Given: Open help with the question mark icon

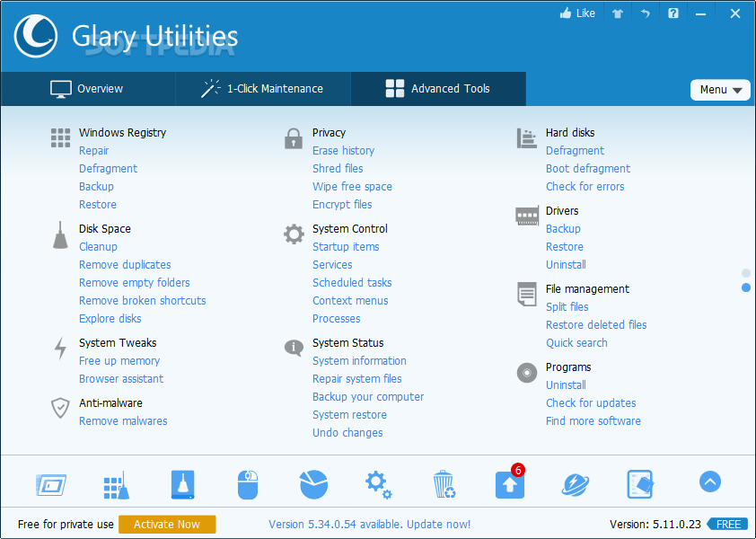Looking at the screenshot, I should pos(672,13).
